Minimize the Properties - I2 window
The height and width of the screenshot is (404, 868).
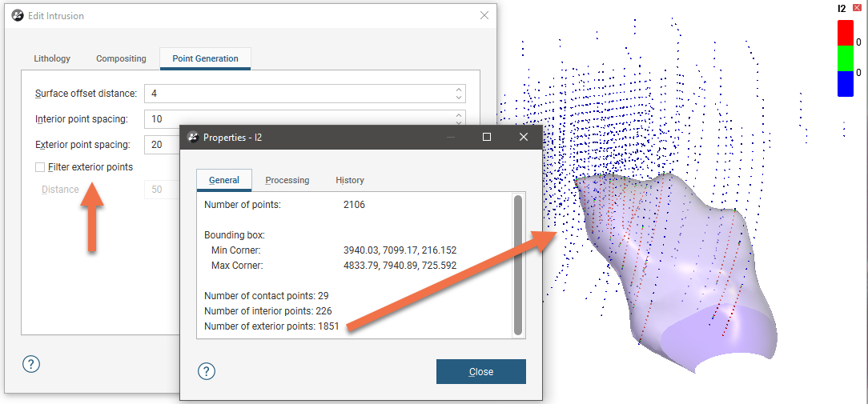(449, 137)
